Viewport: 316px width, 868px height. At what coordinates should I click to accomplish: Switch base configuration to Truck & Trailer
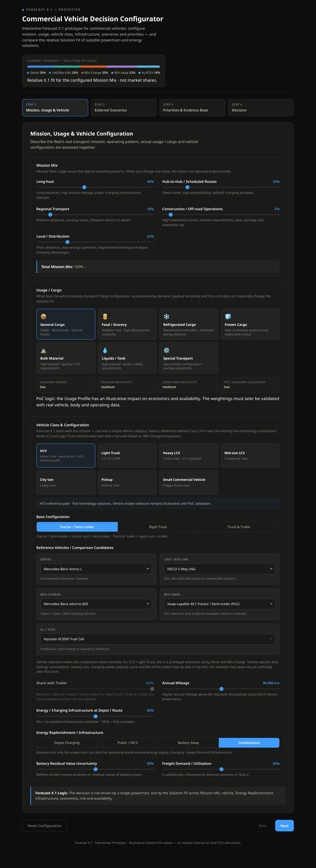coord(239,527)
